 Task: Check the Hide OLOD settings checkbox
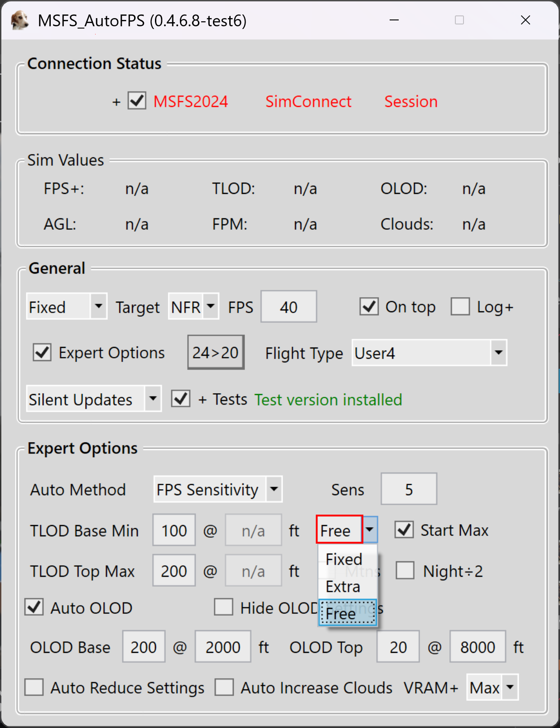click(223, 607)
